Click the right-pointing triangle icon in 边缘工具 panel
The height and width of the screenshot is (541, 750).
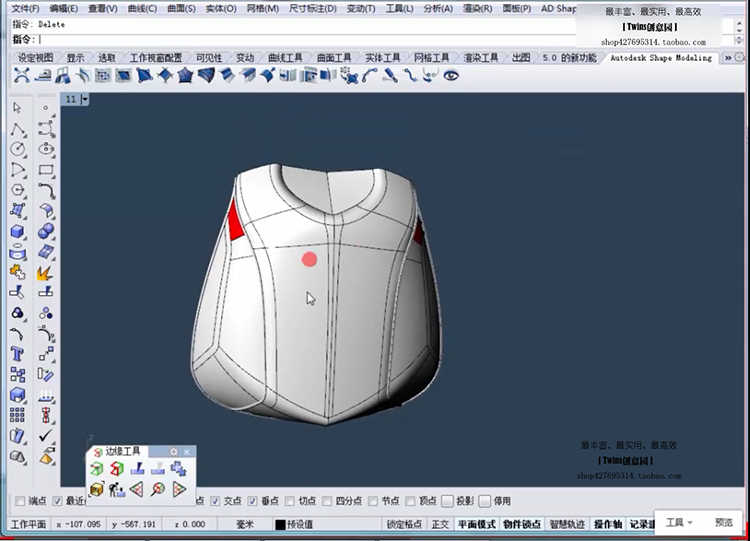click(179, 489)
